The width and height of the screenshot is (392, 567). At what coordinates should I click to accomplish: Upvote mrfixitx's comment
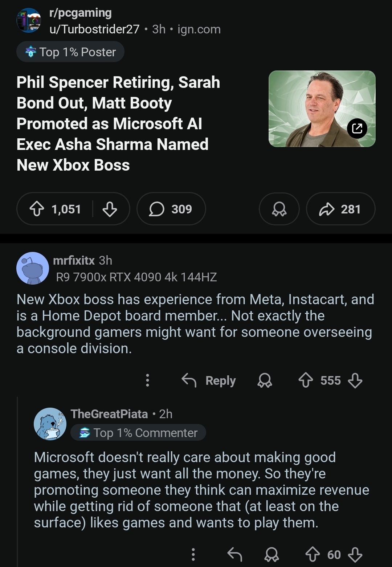(306, 381)
